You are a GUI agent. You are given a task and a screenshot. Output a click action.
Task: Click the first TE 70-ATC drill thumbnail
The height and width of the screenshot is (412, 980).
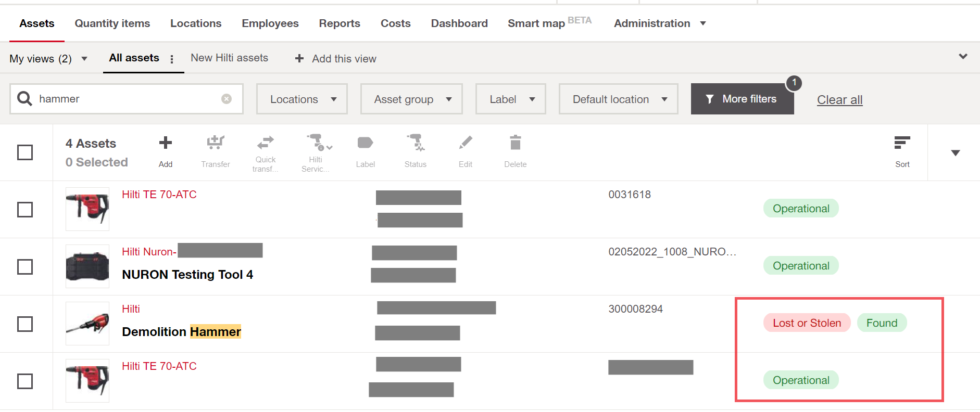click(x=87, y=209)
